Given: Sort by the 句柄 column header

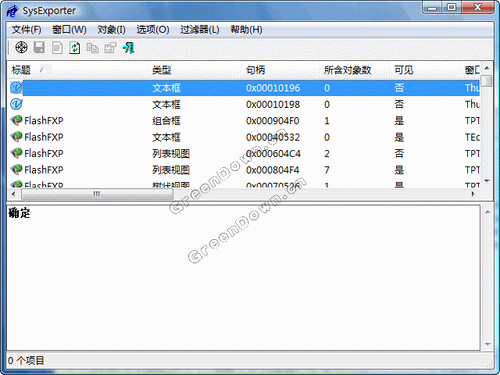Looking at the screenshot, I should (281, 70).
